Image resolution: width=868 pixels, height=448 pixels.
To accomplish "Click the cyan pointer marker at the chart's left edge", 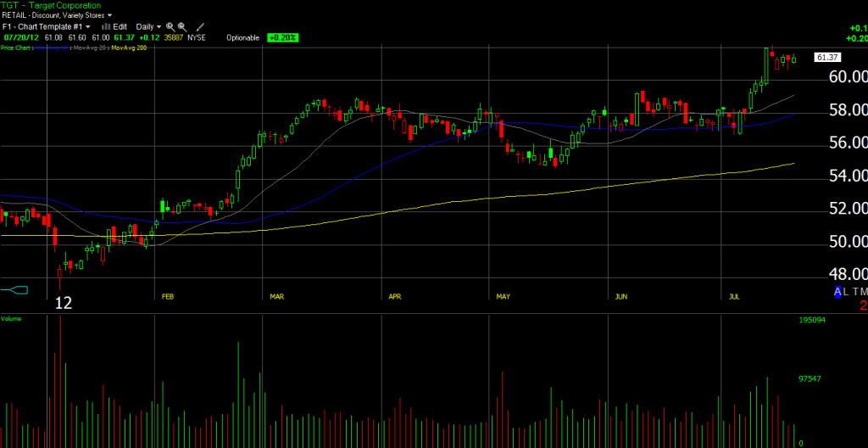I will [14, 289].
